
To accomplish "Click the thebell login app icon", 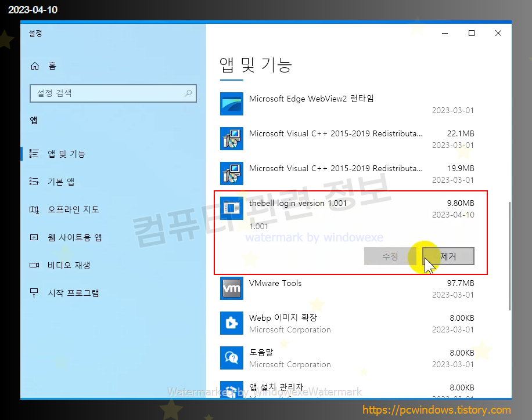I will coord(231,208).
